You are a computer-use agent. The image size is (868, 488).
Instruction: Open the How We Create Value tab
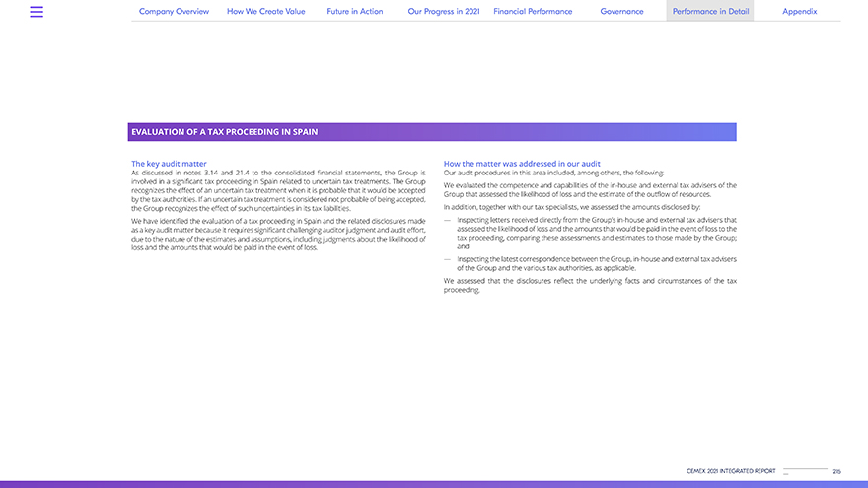coord(265,12)
